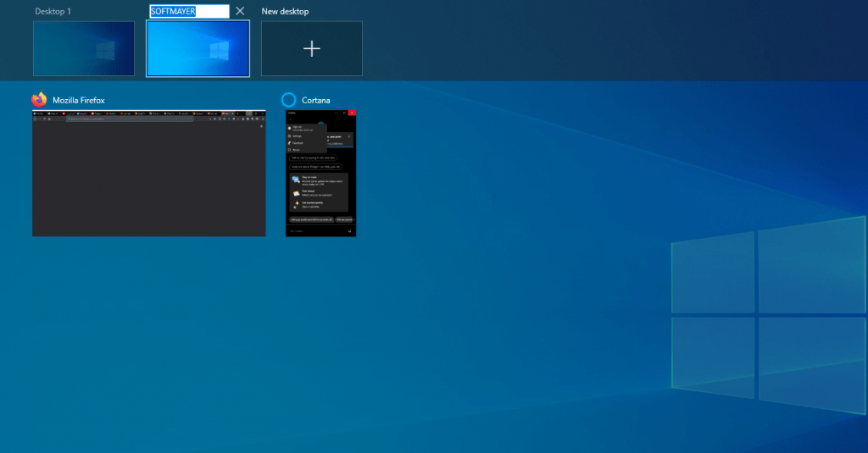The width and height of the screenshot is (868, 453).
Task: Click the Cortana circle icon
Action: coord(288,100)
